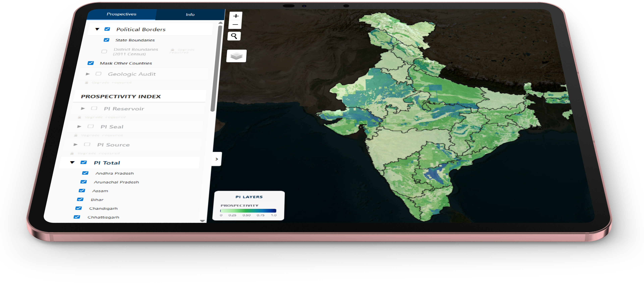
Task: Collapse the PI Total group triangle
Action: tap(72, 163)
